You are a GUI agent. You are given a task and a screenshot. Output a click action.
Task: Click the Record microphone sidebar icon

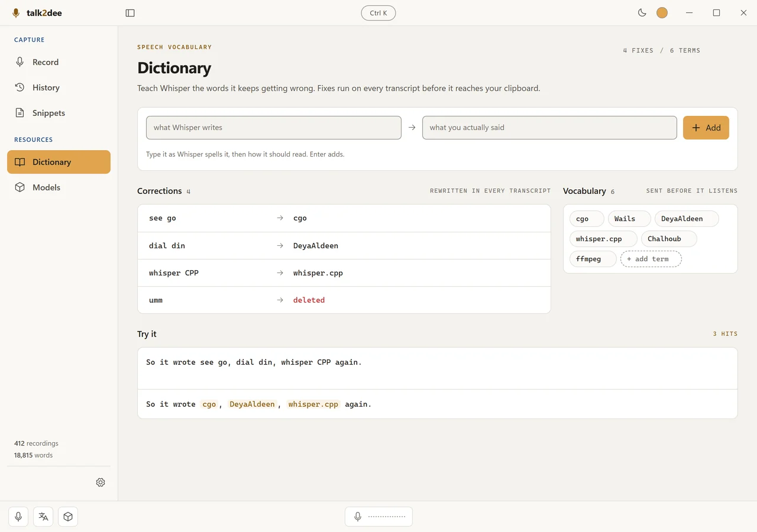click(x=20, y=62)
